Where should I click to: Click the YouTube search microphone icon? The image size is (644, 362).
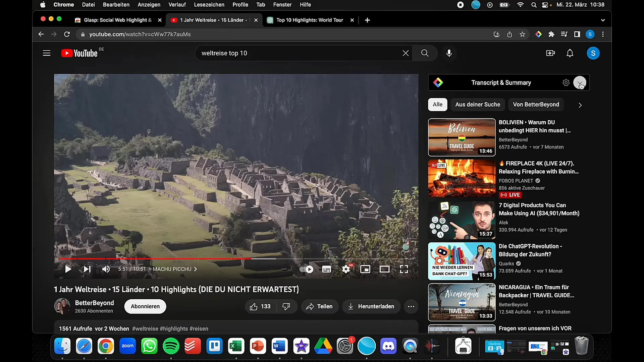click(449, 53)
